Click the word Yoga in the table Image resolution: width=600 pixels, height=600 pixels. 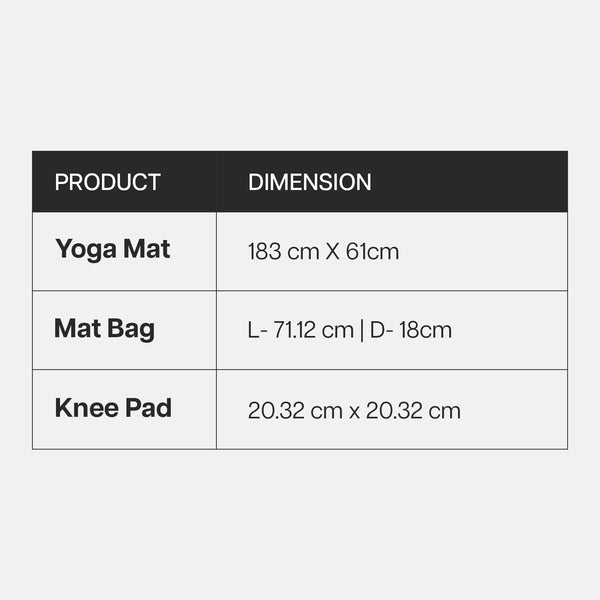(x=85, y=249)
